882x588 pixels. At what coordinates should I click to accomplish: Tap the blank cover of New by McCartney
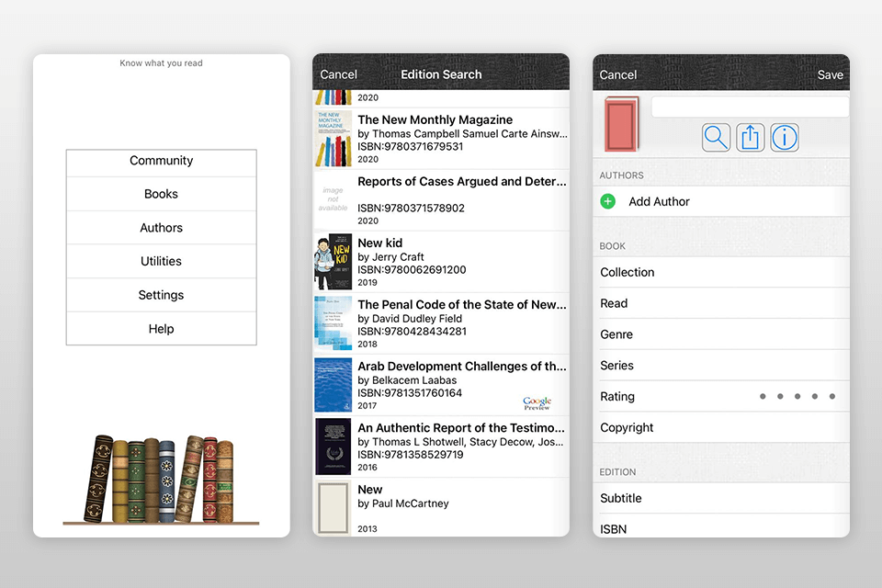coord(333,507)
